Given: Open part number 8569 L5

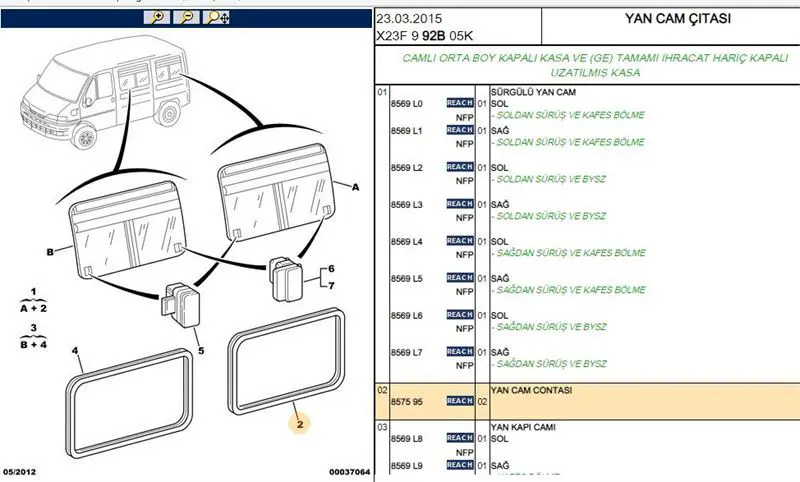Looking at the screenshot, I should tap(407, 278).
